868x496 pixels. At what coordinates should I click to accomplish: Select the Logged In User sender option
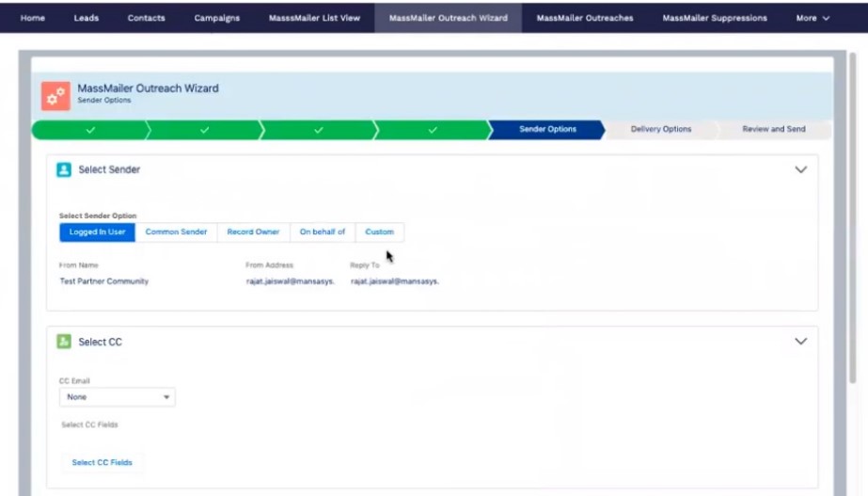point(97,232)
